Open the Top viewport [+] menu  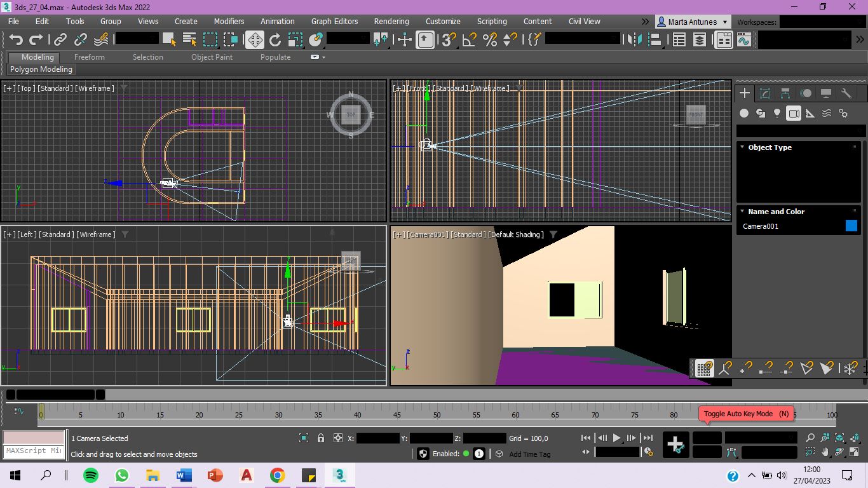10,88
